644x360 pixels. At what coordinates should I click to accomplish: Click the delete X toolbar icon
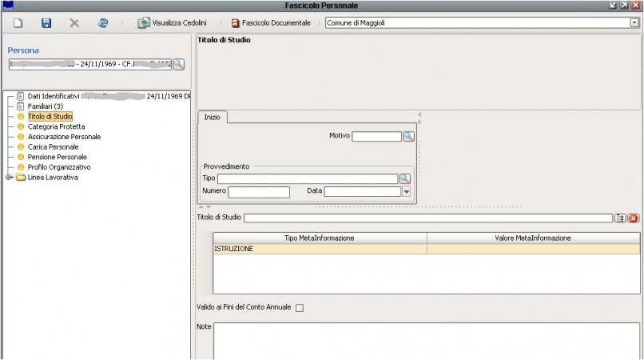(74, 23)
